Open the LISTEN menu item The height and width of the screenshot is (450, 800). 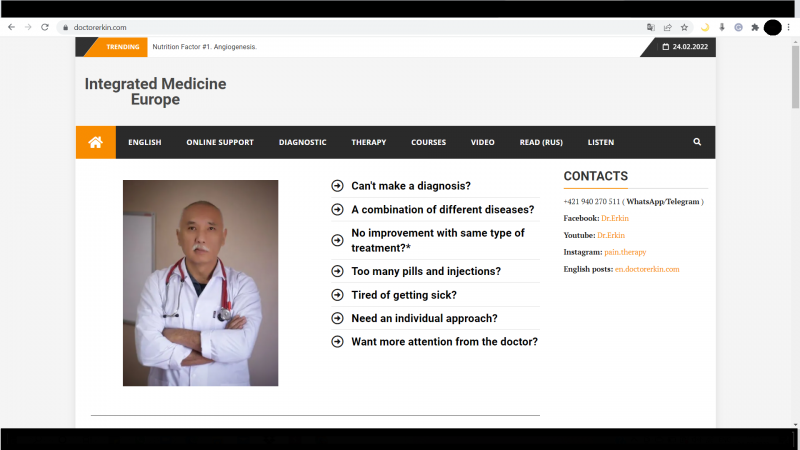601,142
